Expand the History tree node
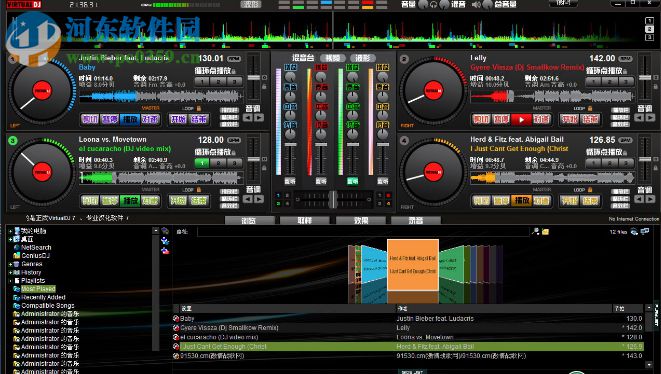 [x=10, y=272]
